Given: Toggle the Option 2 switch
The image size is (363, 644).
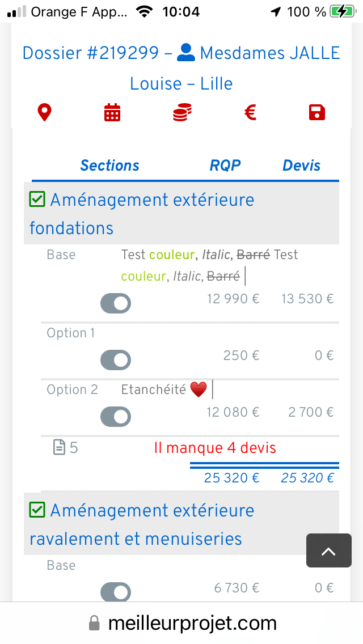Looking at the screenshot, I should pyautogui.click(x=116, y=417).
